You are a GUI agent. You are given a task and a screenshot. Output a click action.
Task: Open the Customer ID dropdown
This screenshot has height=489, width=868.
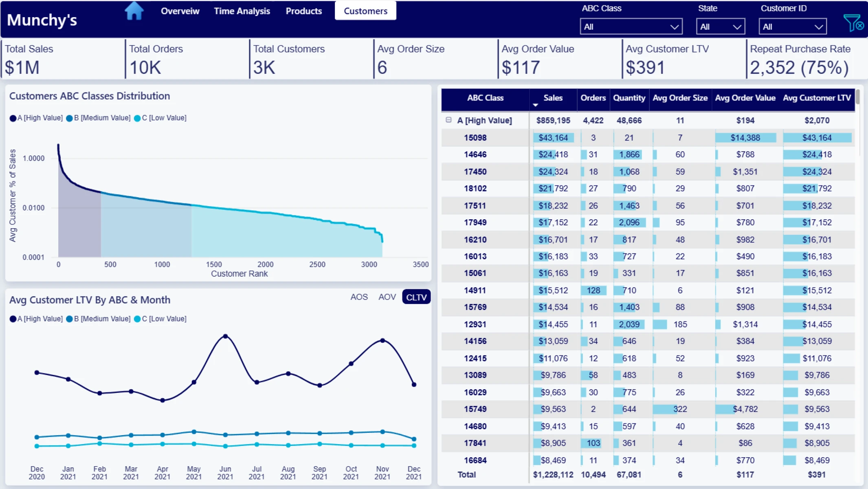point(792,27)
